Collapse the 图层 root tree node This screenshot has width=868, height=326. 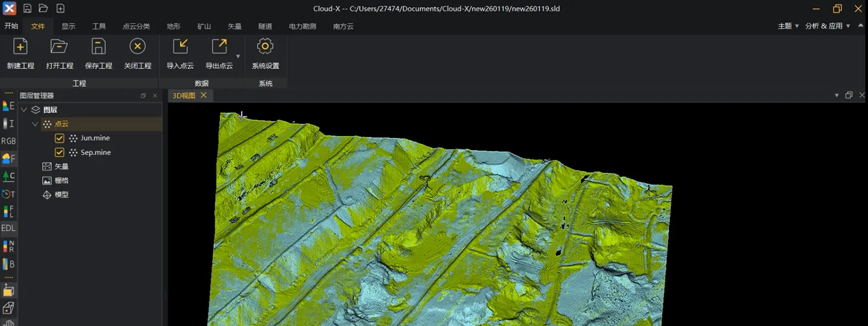24,110
